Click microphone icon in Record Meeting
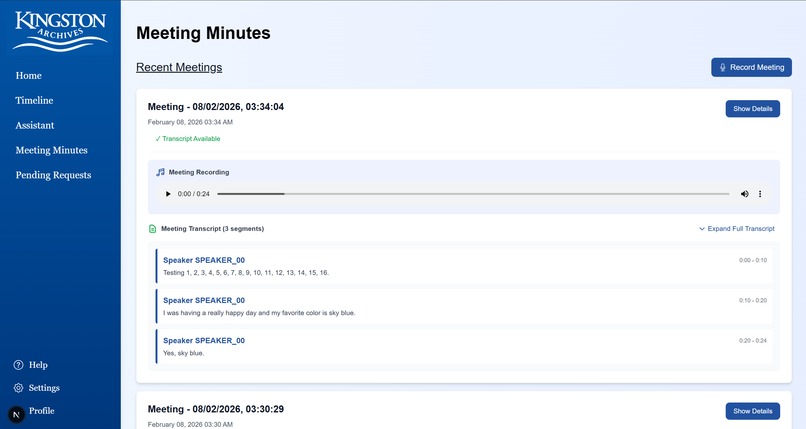The height and width of the screenshot is (429, 806). [x=722, y=67]
